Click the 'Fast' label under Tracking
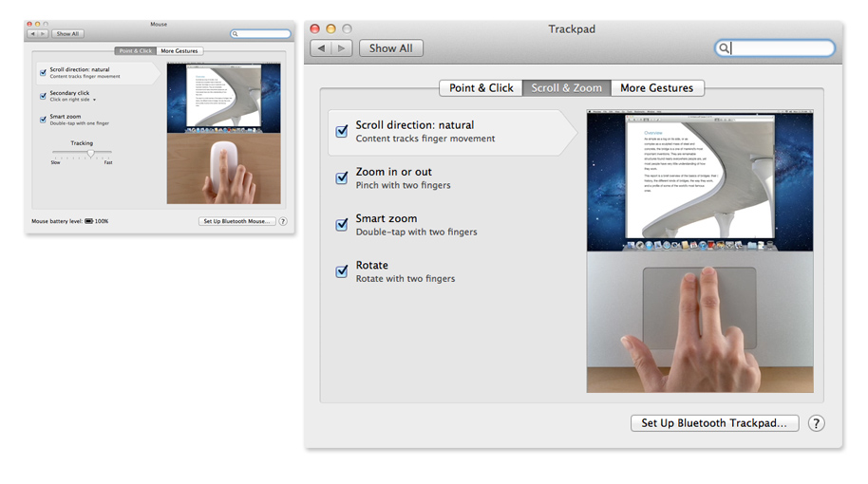 tap(108, 162)
